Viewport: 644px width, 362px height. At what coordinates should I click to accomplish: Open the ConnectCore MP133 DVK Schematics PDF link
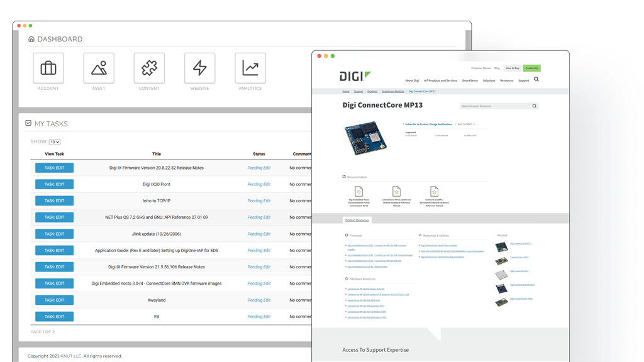pos(367,317)
